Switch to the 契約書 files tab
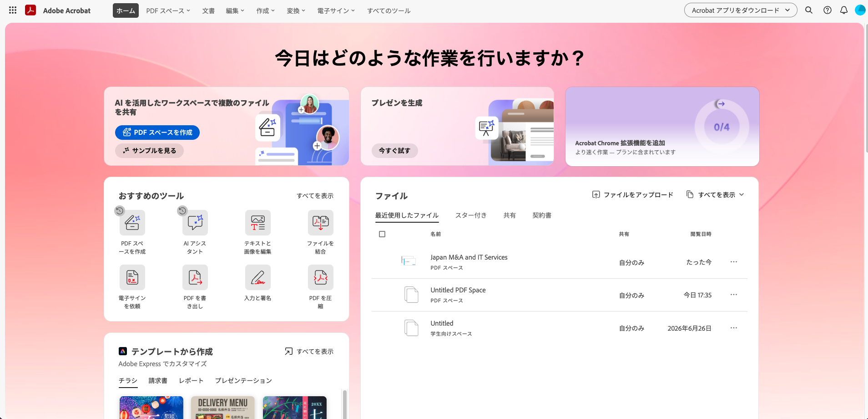 pyautogui.click(x=542, y=215)
